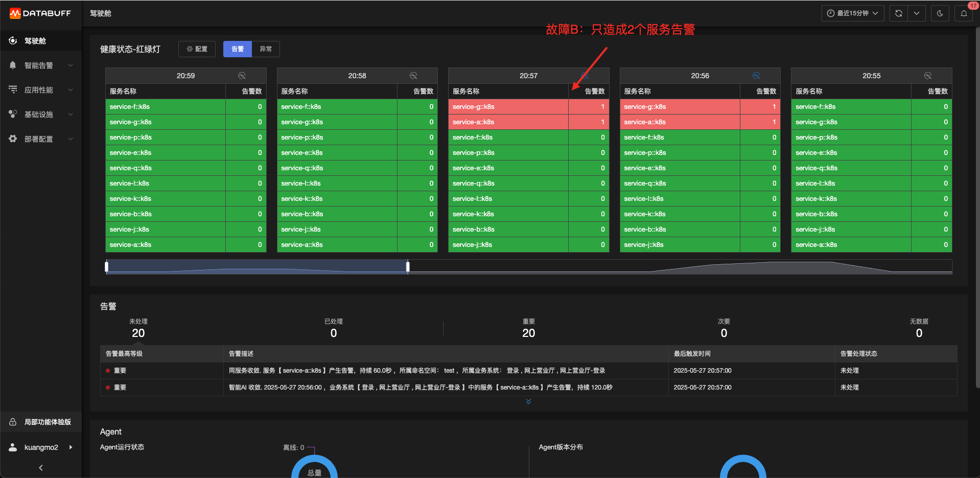This screenshot has height=478, width=980.
Task: Click the 基础设施 icon in sidebar
Action: click(13, 114)
